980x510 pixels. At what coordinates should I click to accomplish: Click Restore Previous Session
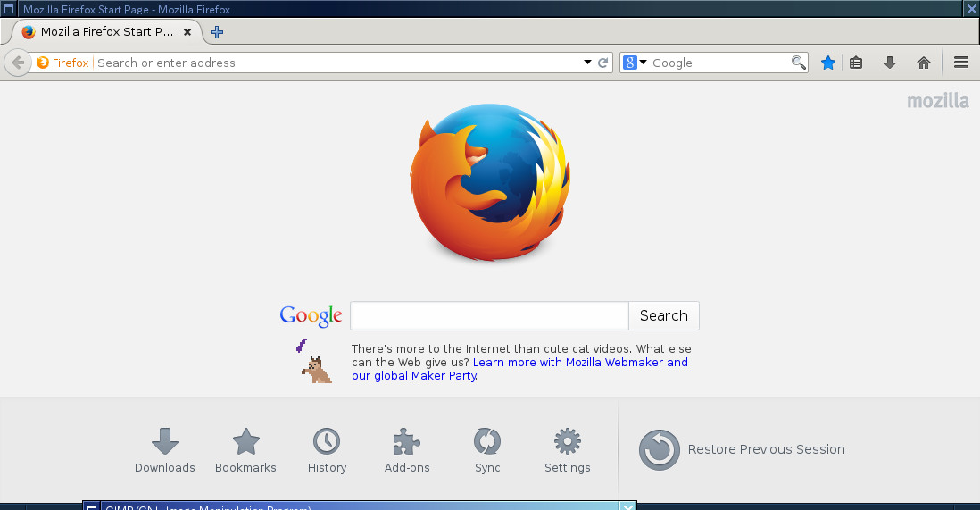pyautogui.click(x=742, y=449)
